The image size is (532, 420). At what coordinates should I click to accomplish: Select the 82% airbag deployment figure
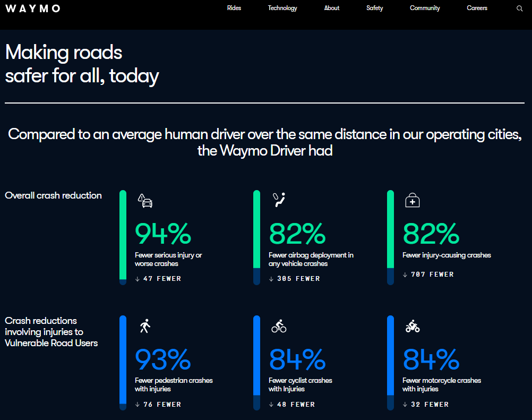click(297, 234)
